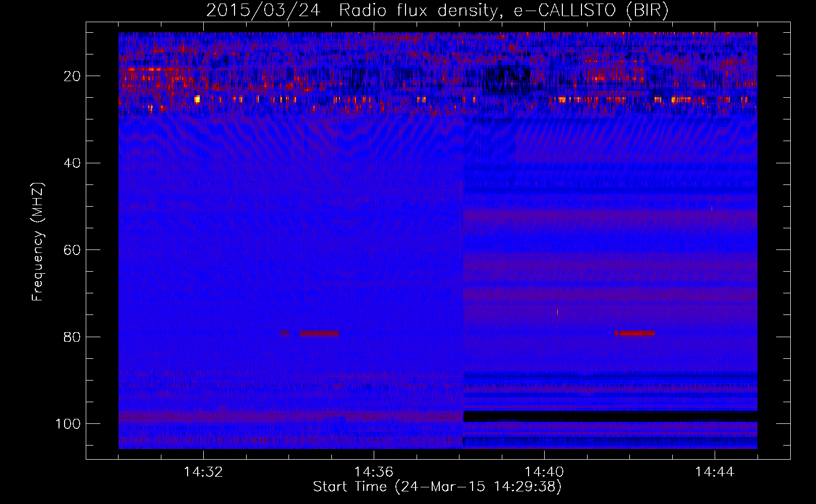Image resolution: width=816 pixels, height=504 pixels.
Task: Select the 14:44 time tick label
Action: (x=715, y=472)
